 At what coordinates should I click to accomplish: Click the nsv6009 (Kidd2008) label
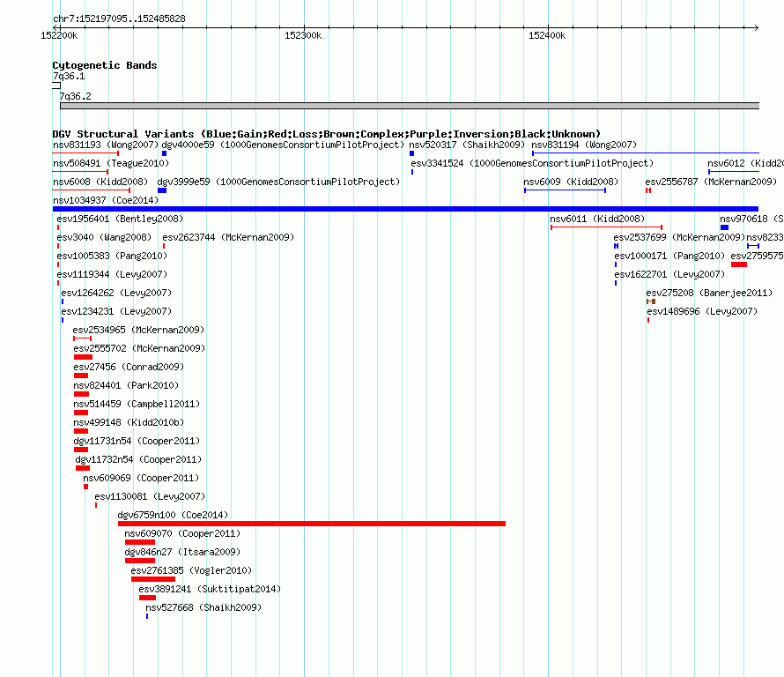point(571,182)
